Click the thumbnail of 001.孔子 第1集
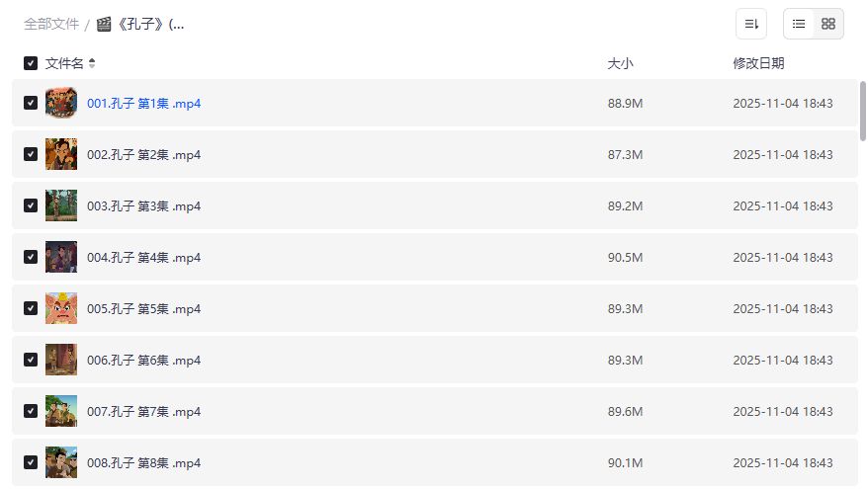The image size is (868, 489). point(61,103)
